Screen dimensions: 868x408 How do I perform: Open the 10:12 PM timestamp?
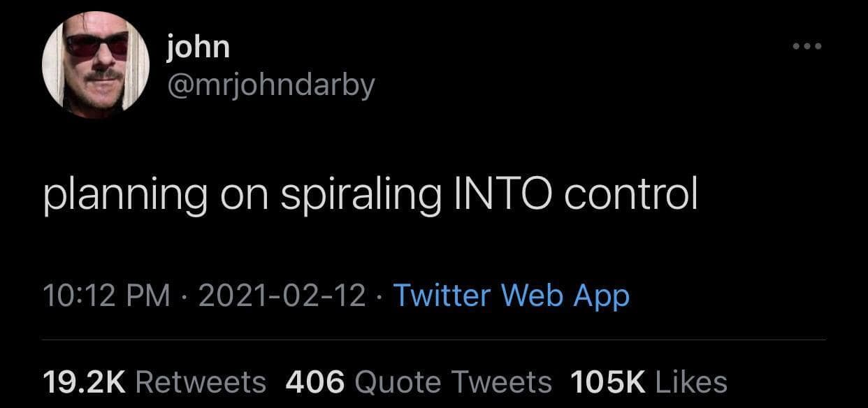click(107, 296)
